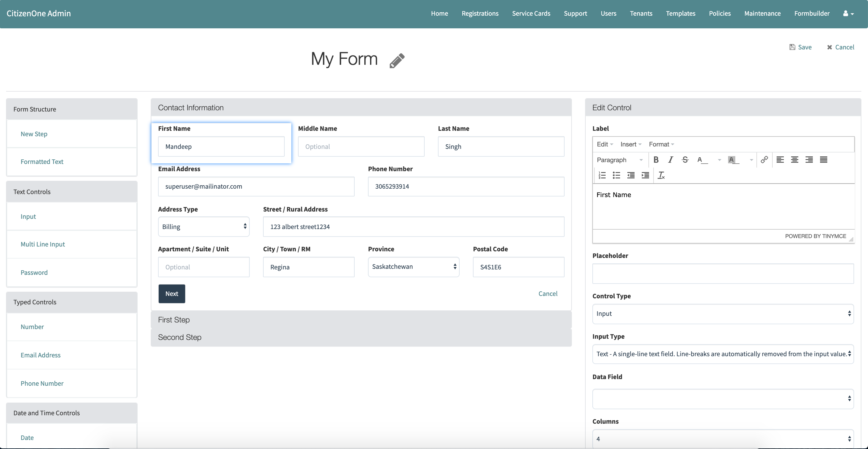This screenshot has height=449, width=868.
Task: Justify label text
Action: (823, 160)
